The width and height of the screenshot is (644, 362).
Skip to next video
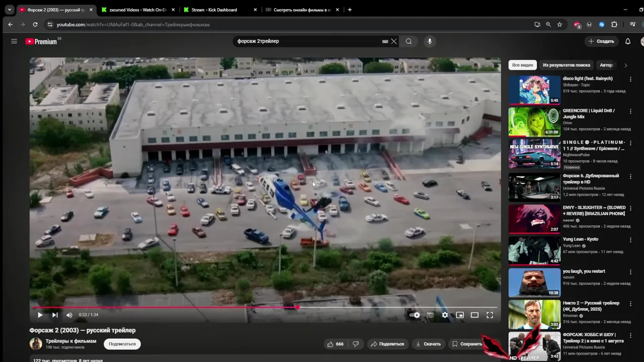pyautogui.click(x=55, y=315)
